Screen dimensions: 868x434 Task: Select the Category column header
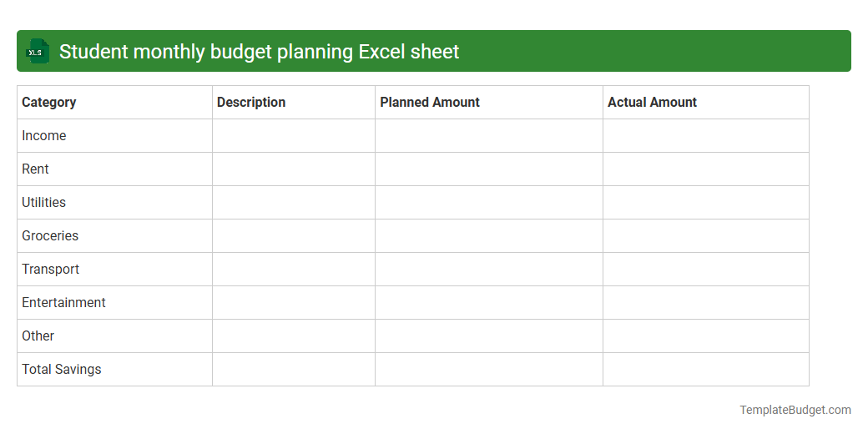click(114, 103)
